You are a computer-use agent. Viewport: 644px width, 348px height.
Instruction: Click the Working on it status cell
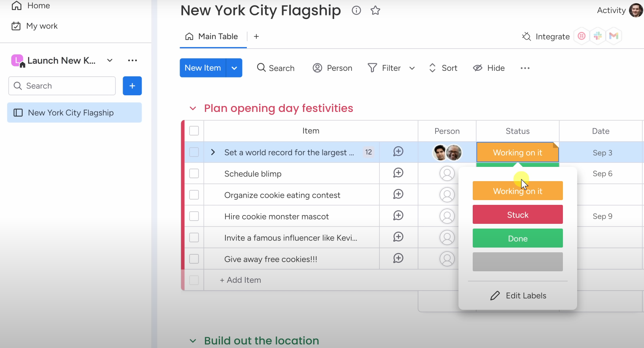[x=517, y=153]
